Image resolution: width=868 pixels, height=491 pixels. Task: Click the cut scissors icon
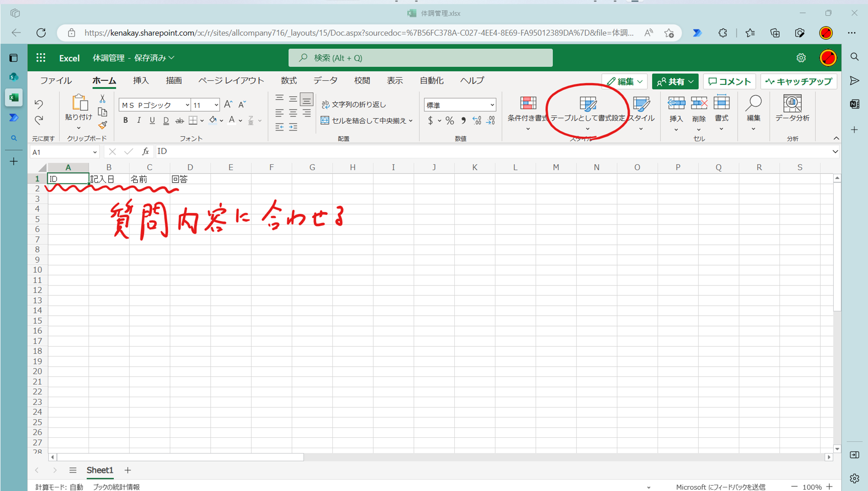103,98
